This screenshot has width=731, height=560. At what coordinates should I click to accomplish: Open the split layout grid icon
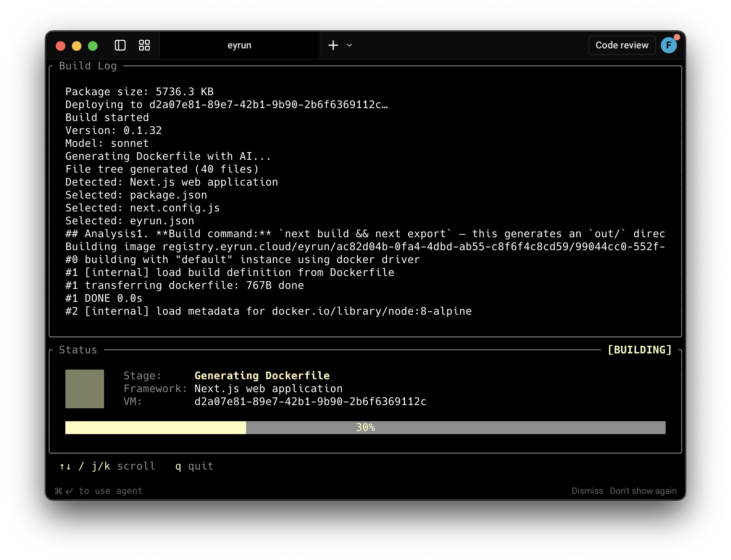coord(144,45)
